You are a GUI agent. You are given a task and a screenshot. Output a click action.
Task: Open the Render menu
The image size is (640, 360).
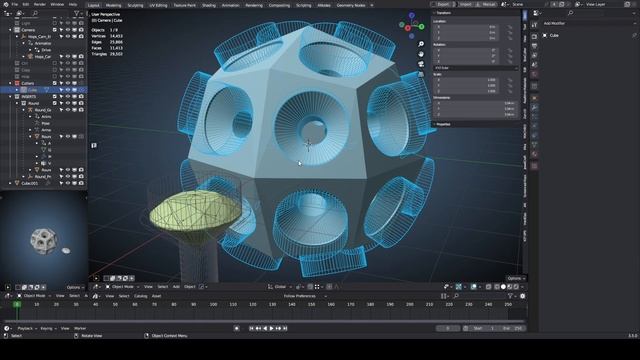(x=40, y=4)
